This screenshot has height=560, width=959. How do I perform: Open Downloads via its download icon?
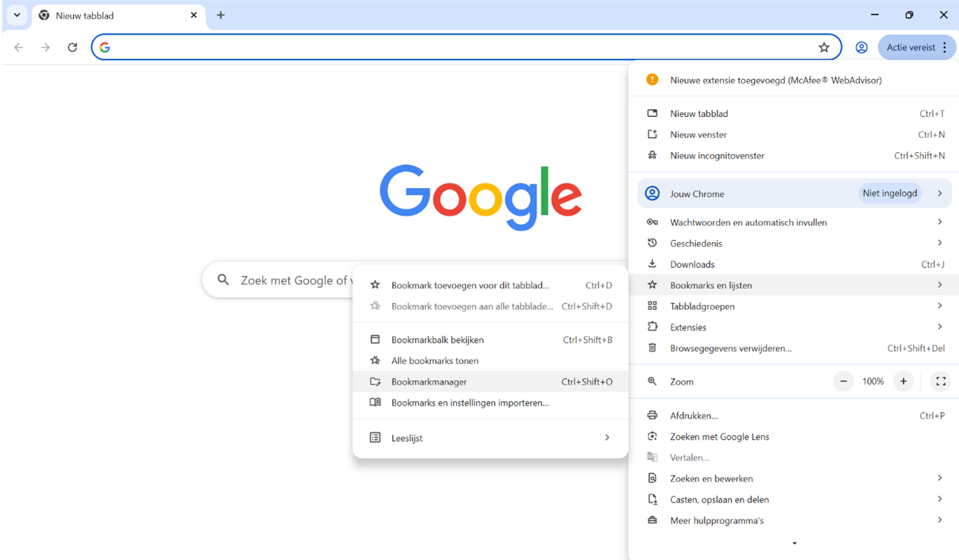click(x=652, y=264)
